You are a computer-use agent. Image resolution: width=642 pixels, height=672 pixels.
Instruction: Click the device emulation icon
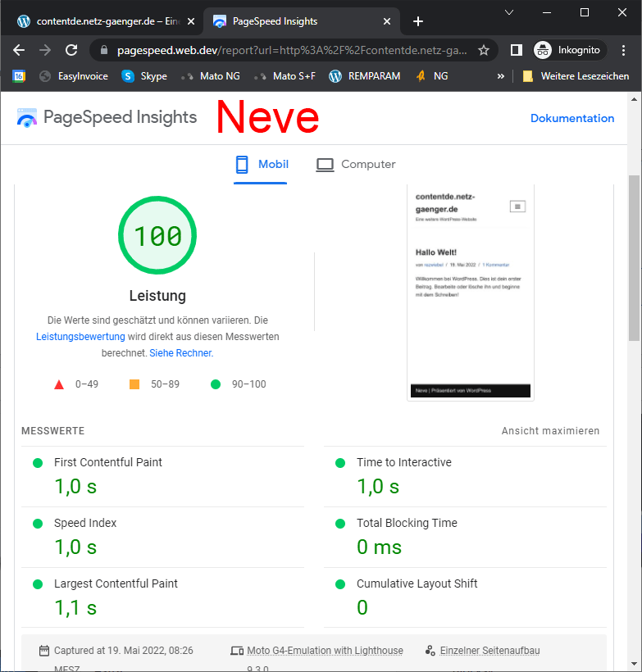click(x=237, y=651)
